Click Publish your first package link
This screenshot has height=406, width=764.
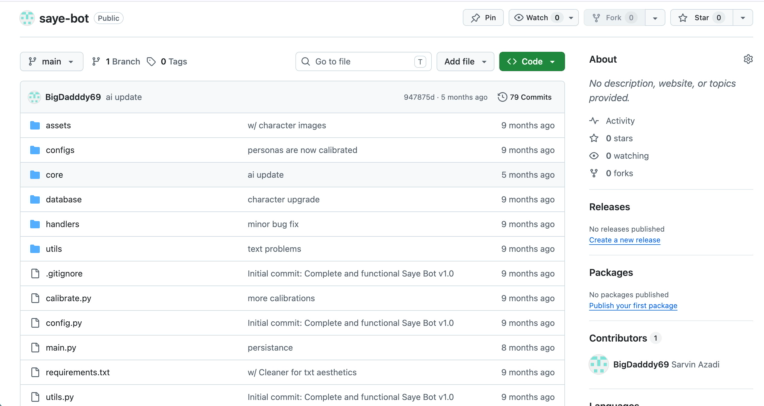[633, 306]
